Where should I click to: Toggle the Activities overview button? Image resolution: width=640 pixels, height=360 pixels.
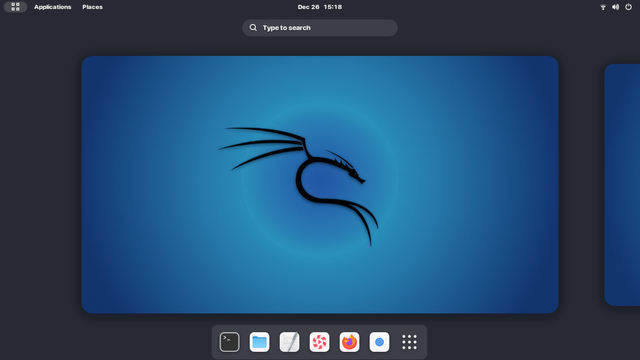(16, 7)
